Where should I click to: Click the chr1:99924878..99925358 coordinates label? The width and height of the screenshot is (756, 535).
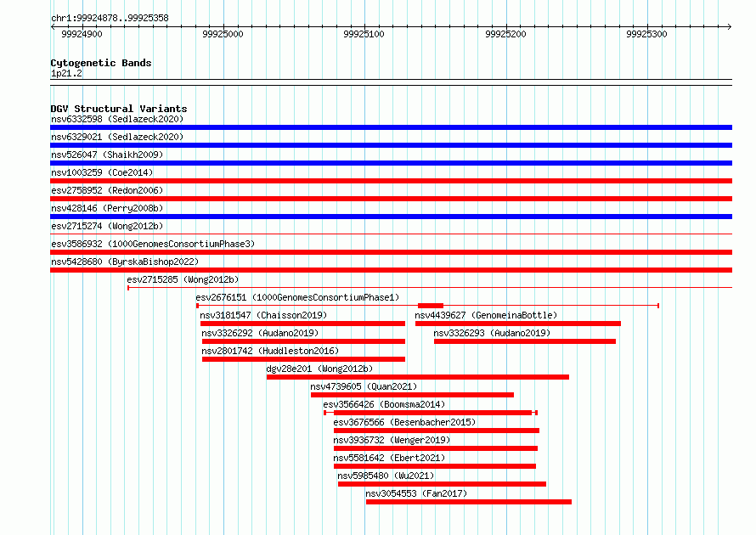point(110,19)
